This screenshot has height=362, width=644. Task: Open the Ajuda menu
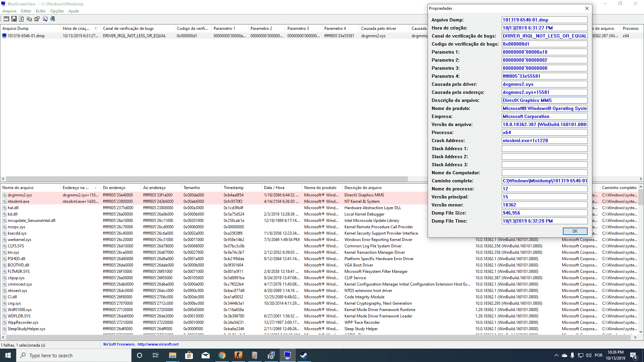point(73,11)
